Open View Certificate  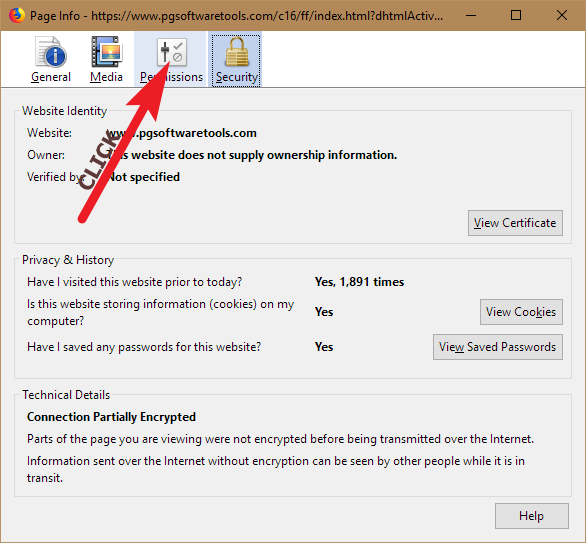click(515, 223)
